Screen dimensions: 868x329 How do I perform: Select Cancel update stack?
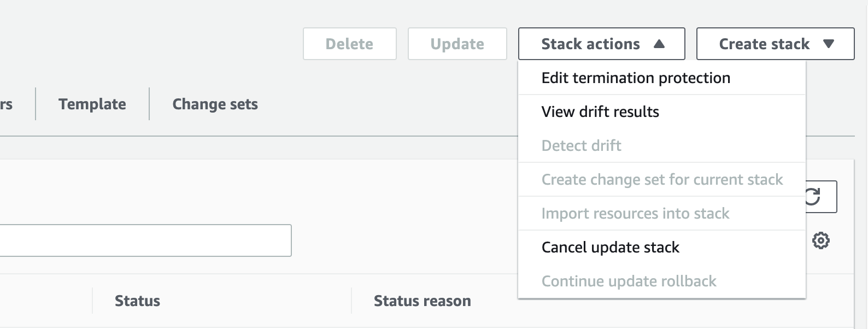pos(611,247)
